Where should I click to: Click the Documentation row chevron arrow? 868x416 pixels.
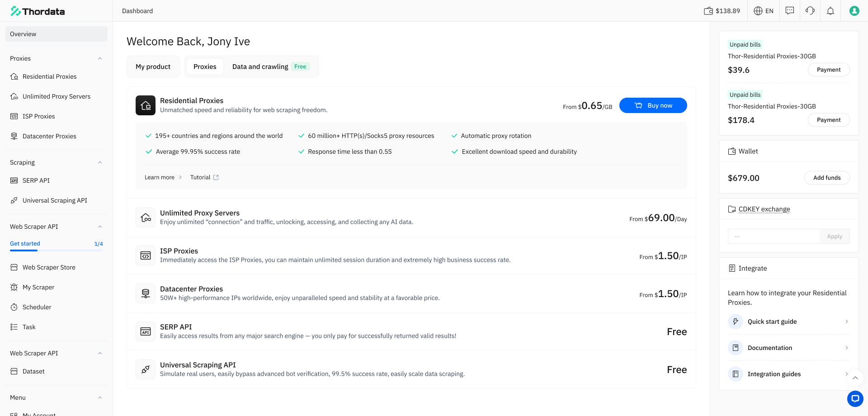(846, 348)
